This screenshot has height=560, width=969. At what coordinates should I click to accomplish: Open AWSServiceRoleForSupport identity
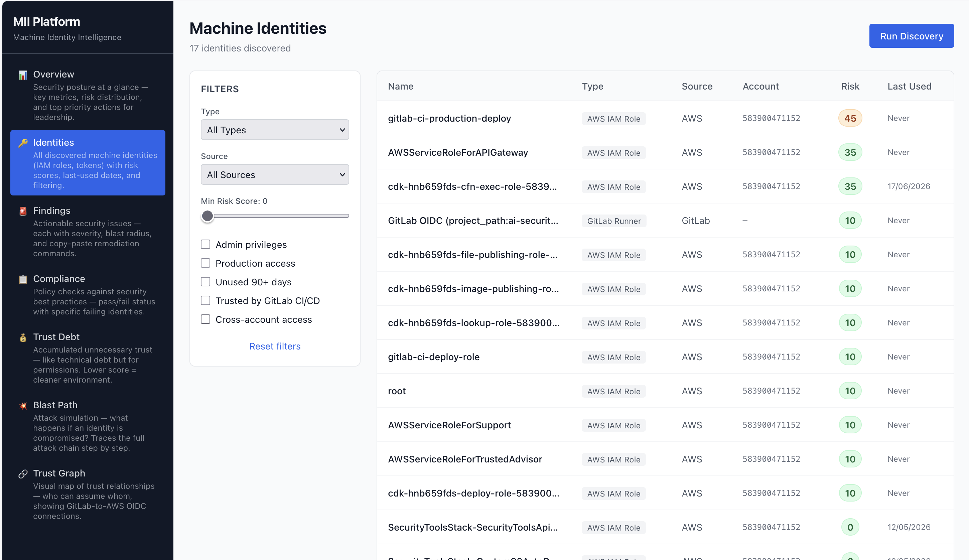coord(665,425)
